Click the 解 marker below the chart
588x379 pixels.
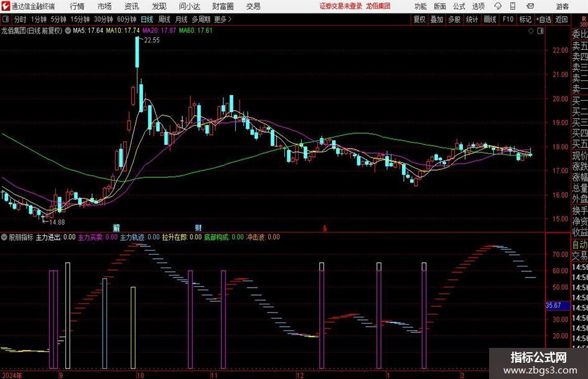pyautogui.click(x=116, y=228)
